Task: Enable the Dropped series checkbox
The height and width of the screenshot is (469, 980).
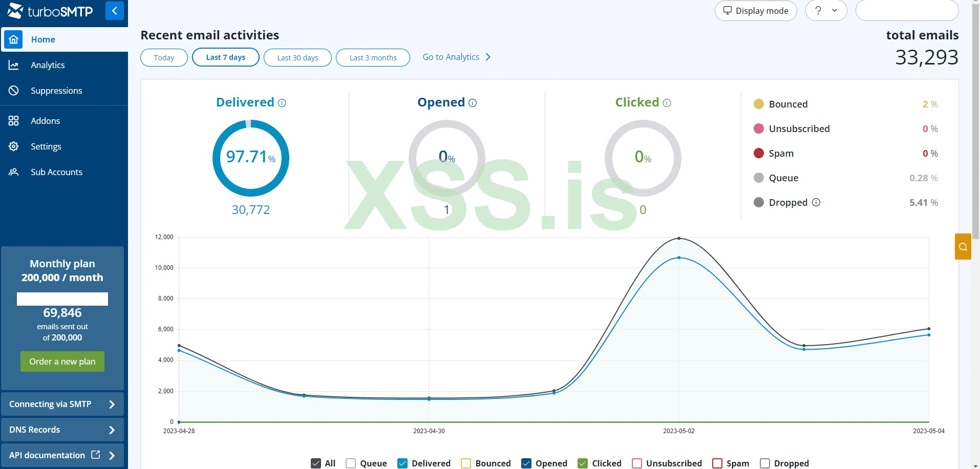Action: (765, 463)
